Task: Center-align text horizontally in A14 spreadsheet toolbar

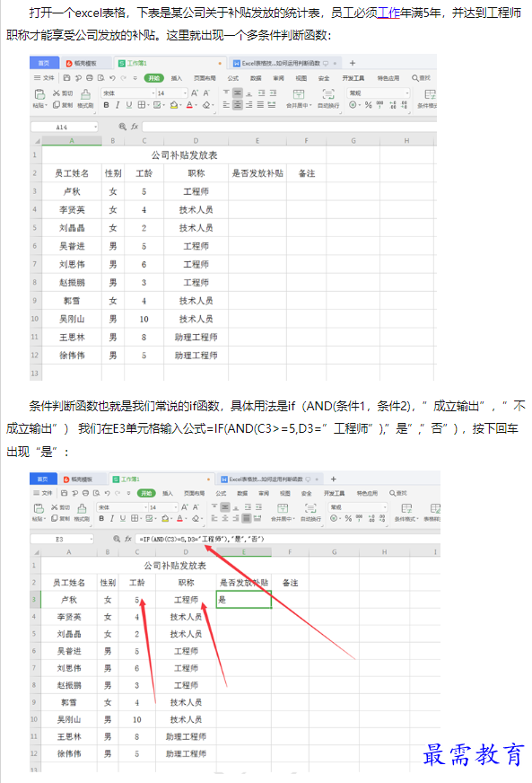Action: pos(238,105)
